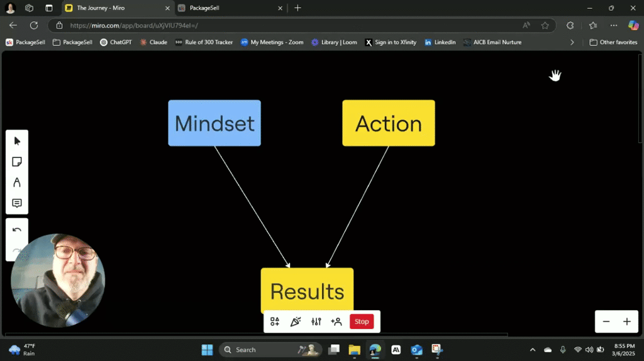Open the browser profile avatar
644x361 pixels.
tap(10, 8)
